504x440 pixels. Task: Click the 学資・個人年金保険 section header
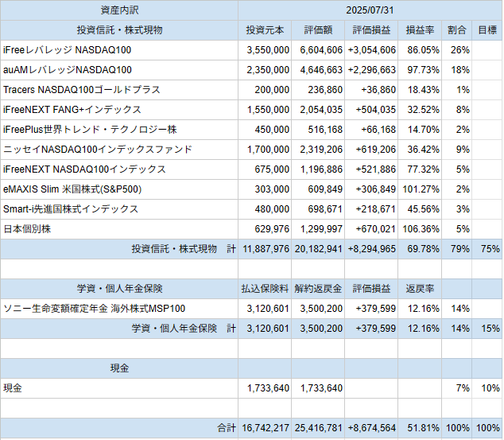pyautogui.click(x=119, y=289)
